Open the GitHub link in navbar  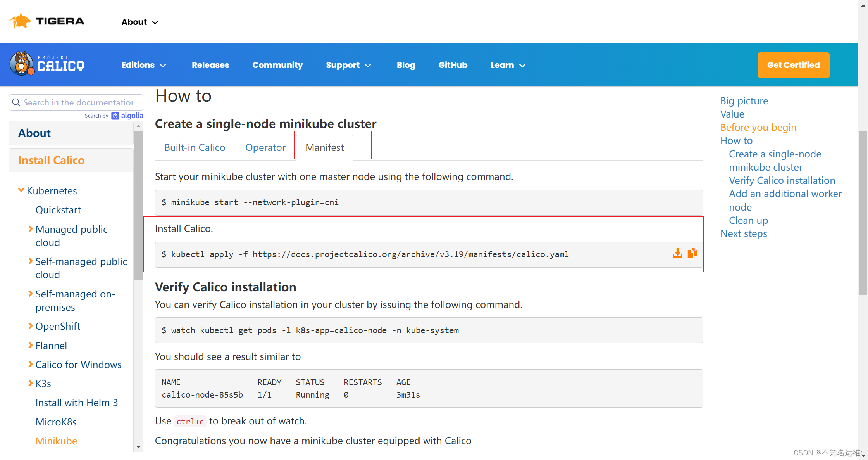tap(453, 65)
